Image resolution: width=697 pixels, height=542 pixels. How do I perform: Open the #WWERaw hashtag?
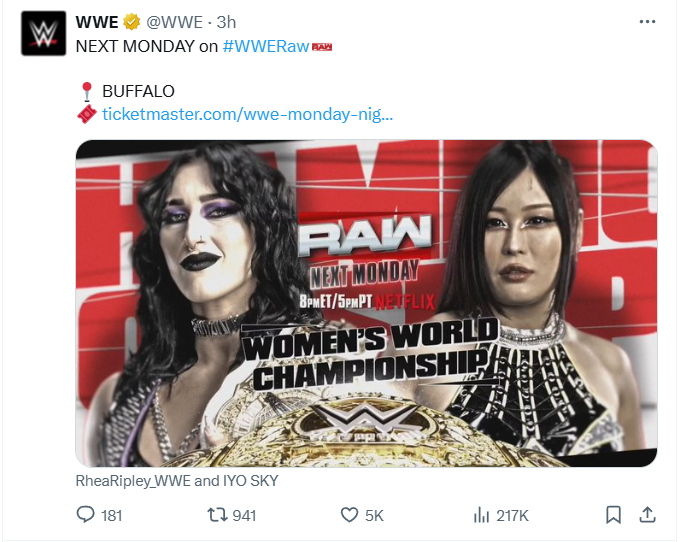click(x=265, y=46)
